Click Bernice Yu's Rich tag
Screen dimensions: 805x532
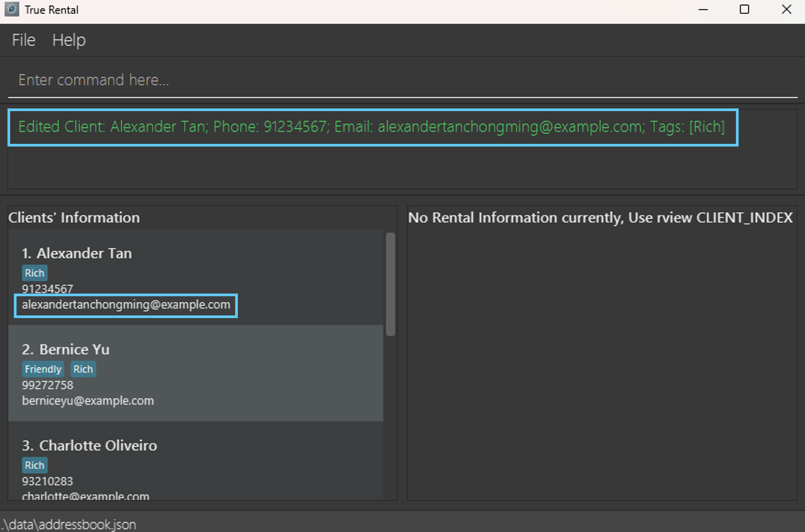(83, 369)
